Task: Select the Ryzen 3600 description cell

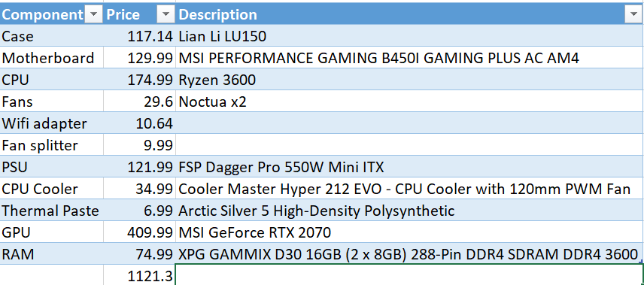Action: (410, 80)
